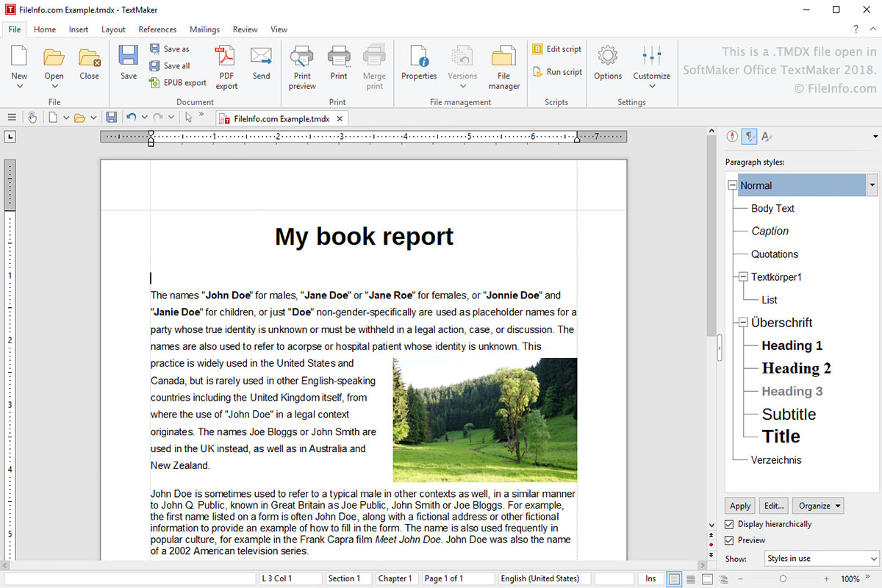Uncheck Display hierarchically checkbox

(x=729, y=524)
